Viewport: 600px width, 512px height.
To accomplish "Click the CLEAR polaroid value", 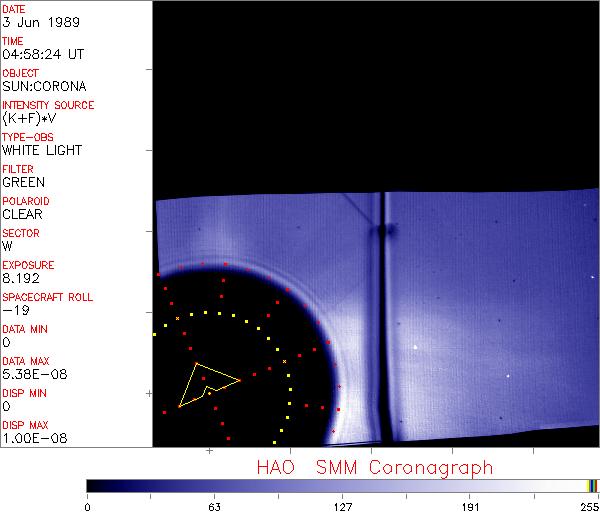I will 22,214.
